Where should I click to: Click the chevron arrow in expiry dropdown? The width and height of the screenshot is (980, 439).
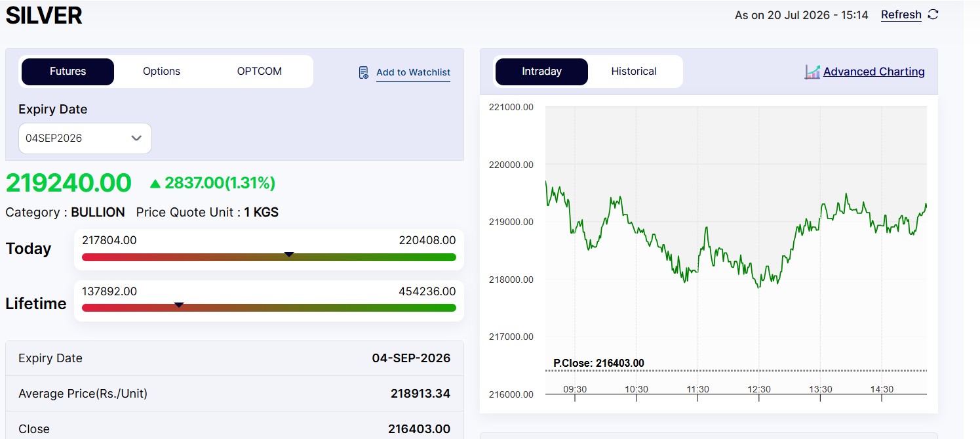click(136, 138)
